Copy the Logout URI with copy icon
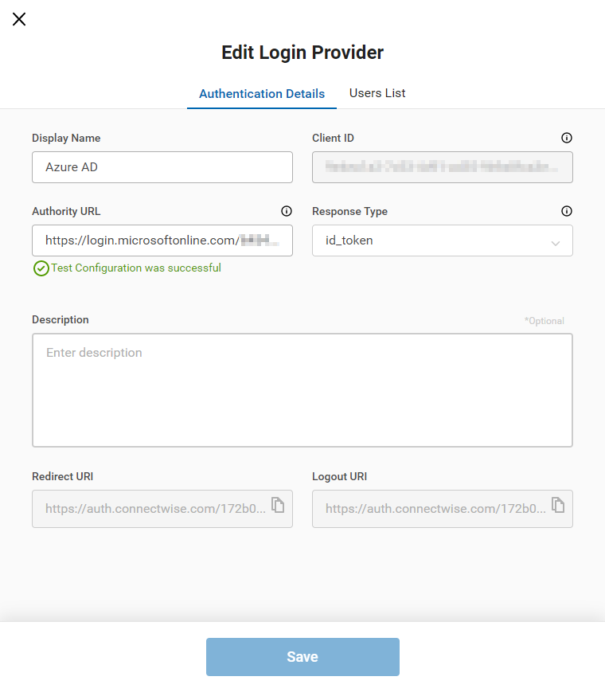605x700 pixels. pyautogui.click(x=558, y=505)
